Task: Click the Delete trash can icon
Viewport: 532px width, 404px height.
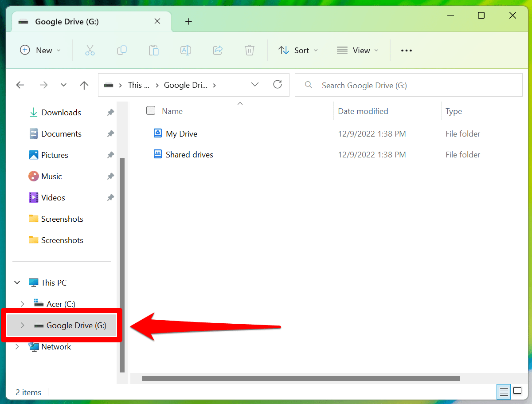Action: pos(250,50)
